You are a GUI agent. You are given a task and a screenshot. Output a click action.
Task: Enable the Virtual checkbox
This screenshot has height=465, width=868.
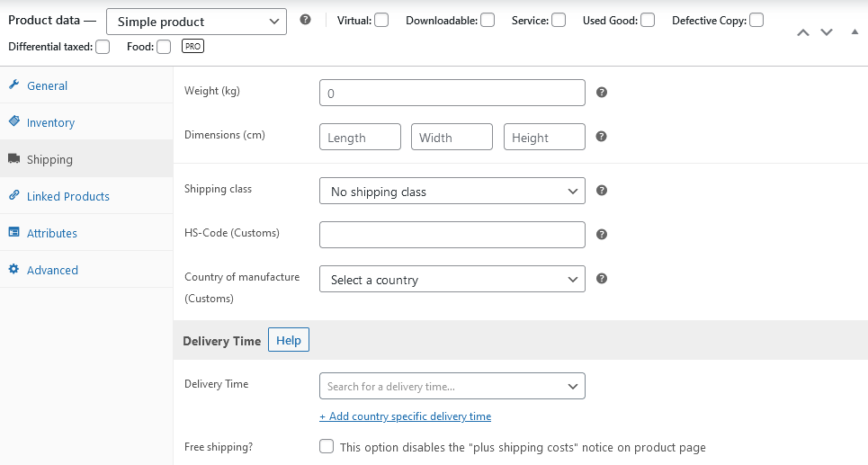point(381,21)
